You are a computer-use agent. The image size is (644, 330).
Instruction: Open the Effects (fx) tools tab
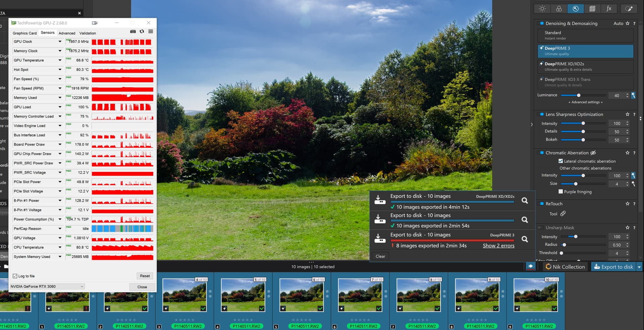pos(609,9)
